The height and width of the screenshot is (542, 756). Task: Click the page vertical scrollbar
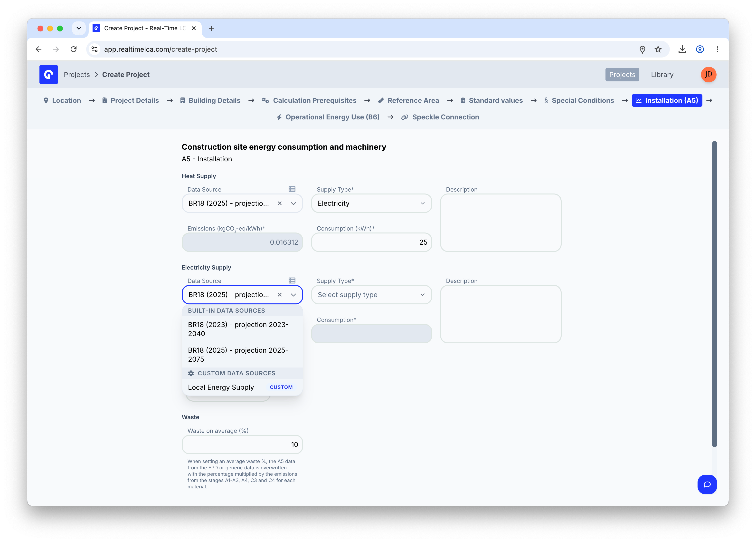[714, 294]
